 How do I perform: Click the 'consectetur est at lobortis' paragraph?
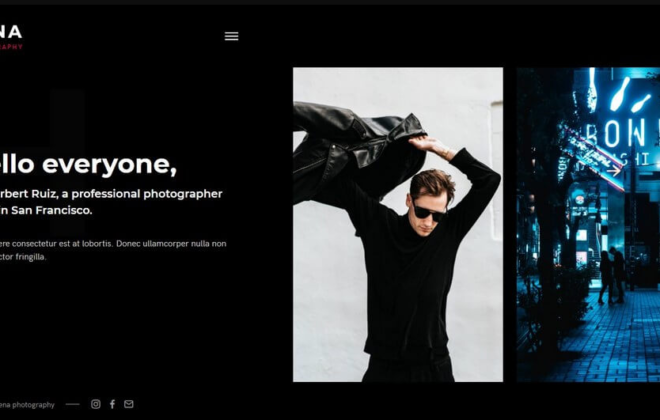113,250
